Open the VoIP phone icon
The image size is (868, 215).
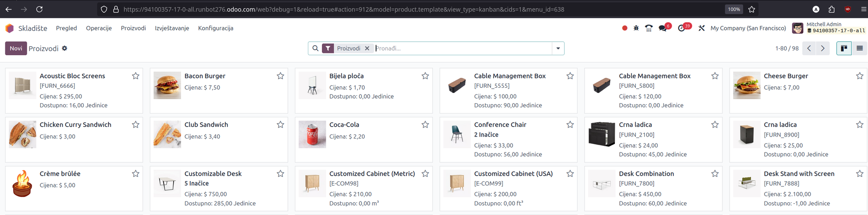point(649,28)
